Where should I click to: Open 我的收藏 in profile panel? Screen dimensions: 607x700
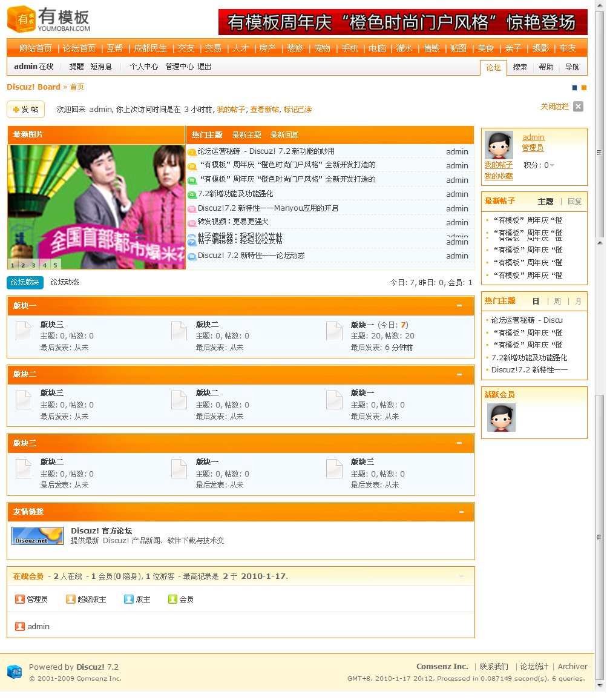click(499, 176)
